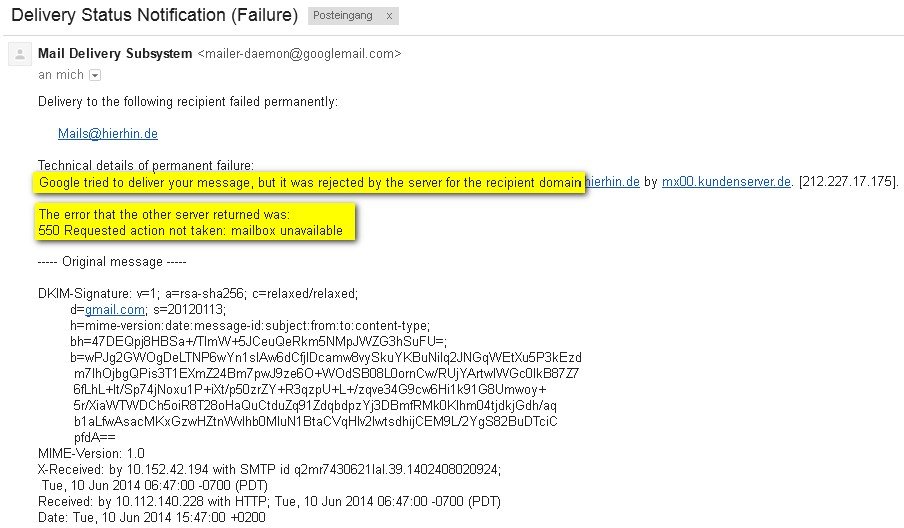Click the MIME-Version: 1.0 header line

91,453
